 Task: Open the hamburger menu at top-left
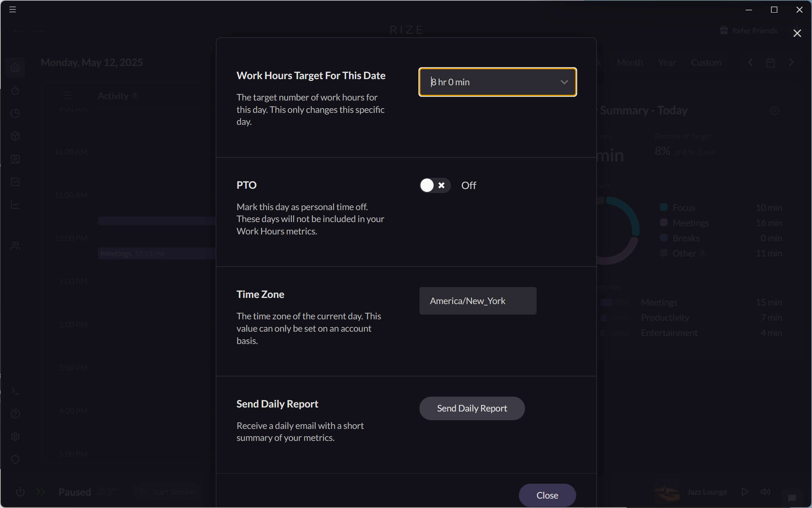click(13, 9)
